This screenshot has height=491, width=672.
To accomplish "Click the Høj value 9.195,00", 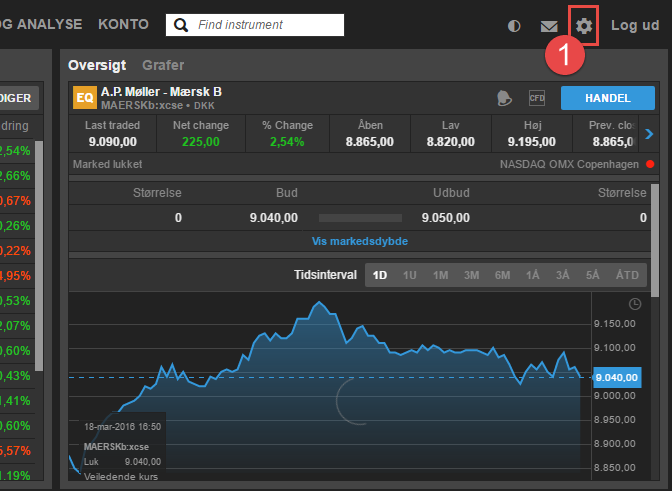I will [x=531, y=142].
